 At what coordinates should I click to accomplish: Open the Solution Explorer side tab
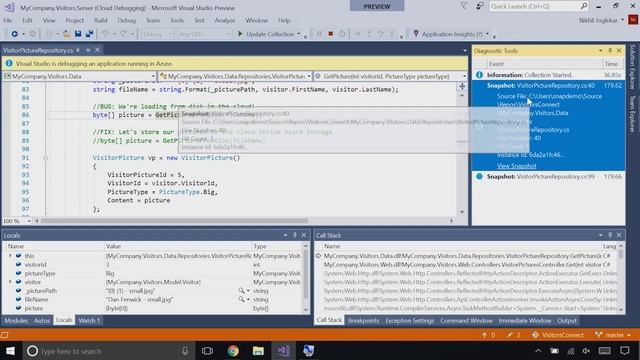(632, 67)
